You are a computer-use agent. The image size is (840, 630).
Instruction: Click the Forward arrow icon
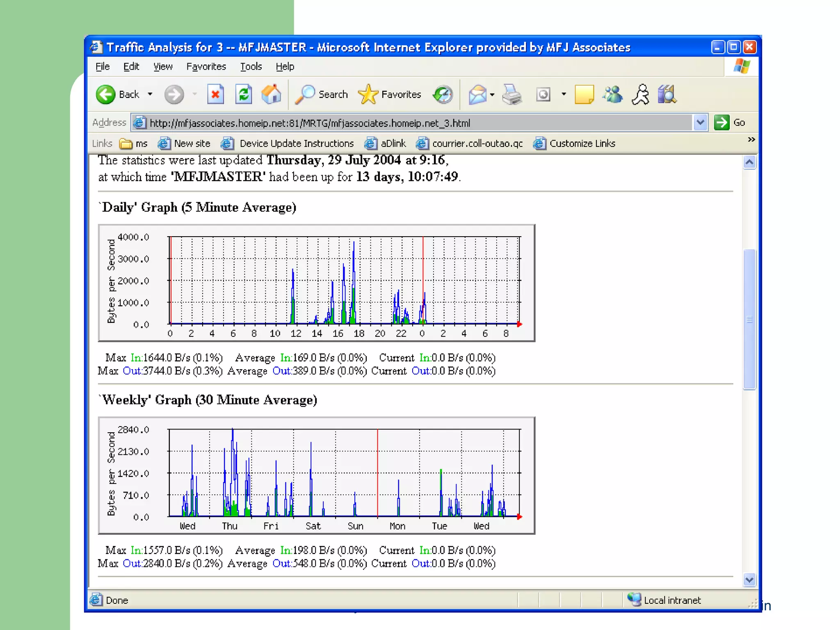coord(174,94)
